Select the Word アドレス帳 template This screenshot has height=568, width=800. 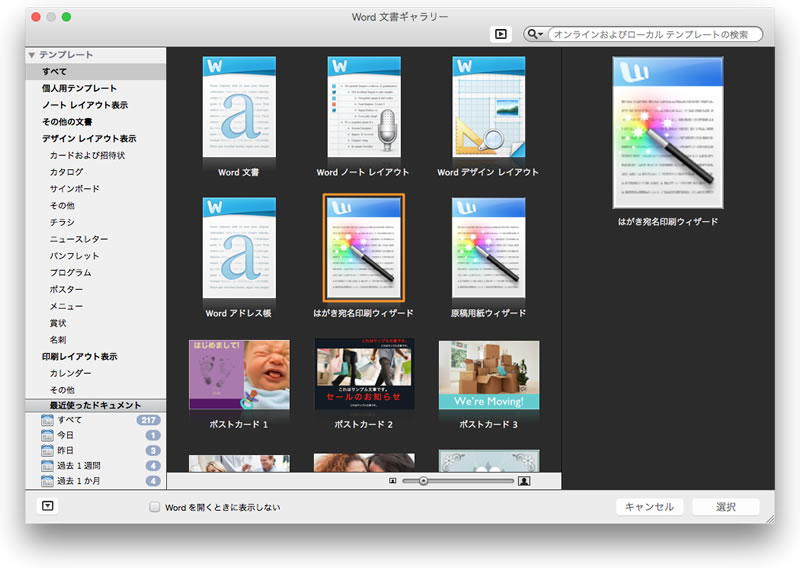point(239,248)
